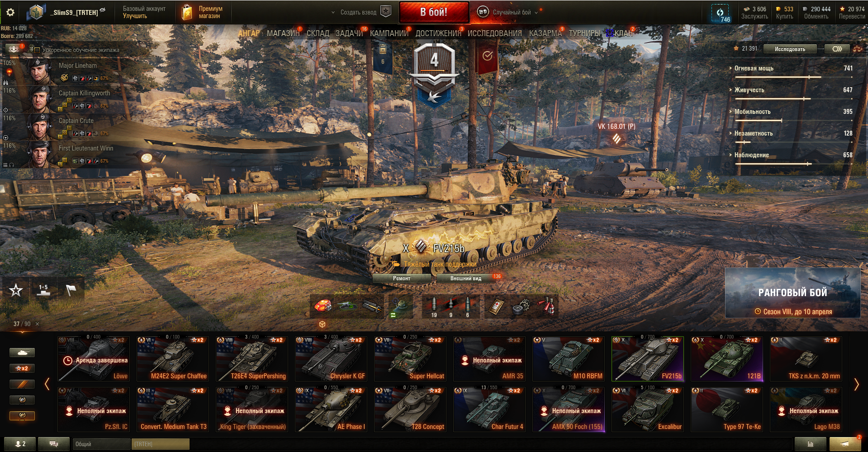The height and width of the screenshot is (452, 868).
Task: Click the white flag icon
Action: click(71, 290)
